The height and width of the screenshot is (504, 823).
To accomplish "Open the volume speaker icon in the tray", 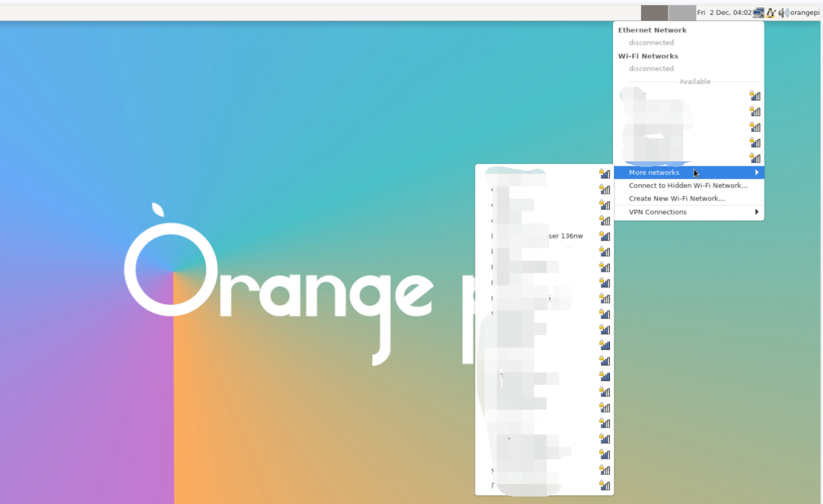I will [x=783, y=12].
